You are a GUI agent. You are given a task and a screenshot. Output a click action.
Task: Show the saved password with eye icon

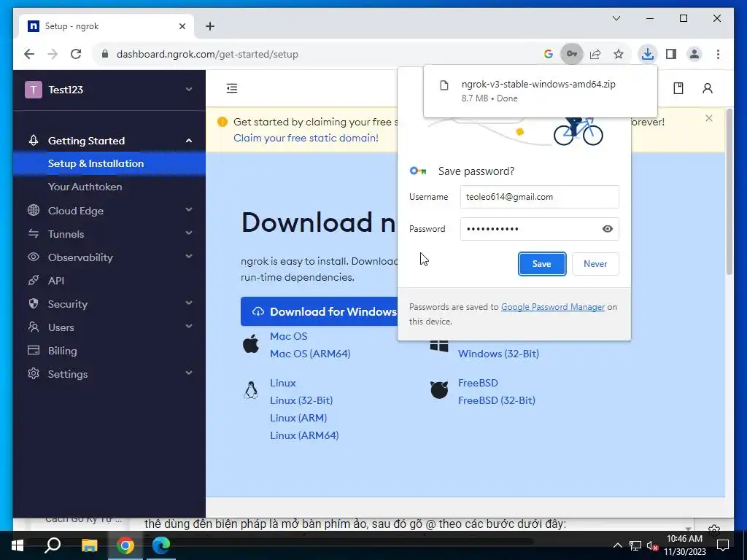coord(608,229)
